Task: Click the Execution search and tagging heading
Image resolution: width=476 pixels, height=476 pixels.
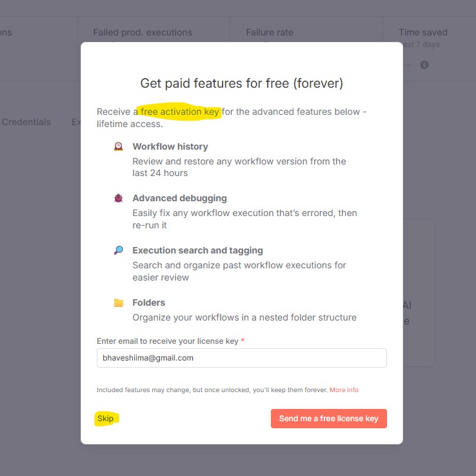Action: tap(197, 250)
